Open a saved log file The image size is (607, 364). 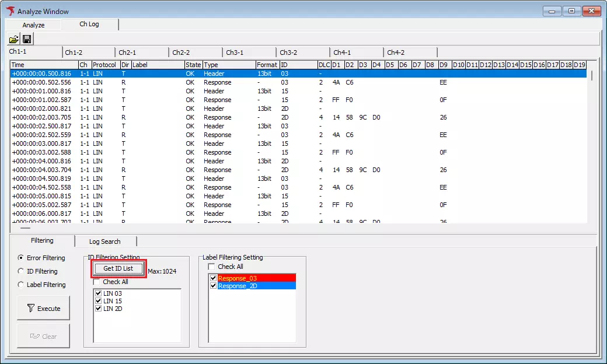tap(13, 38)
